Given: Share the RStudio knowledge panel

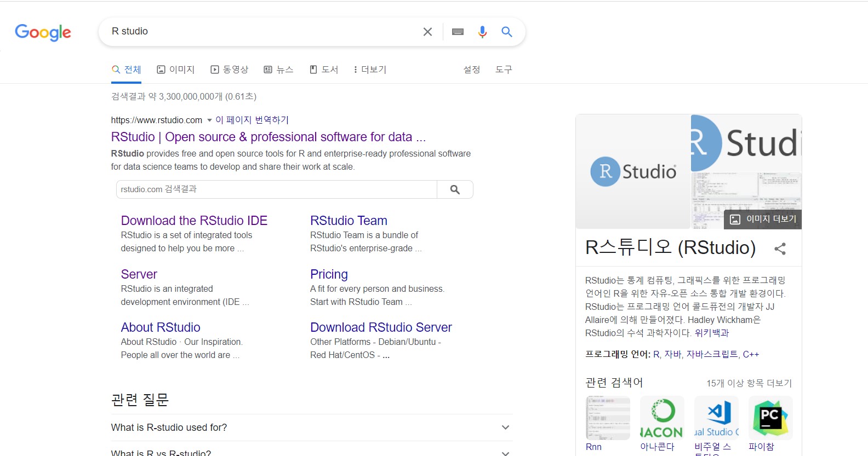Looking at the screenshot, I should coord(780,249).
